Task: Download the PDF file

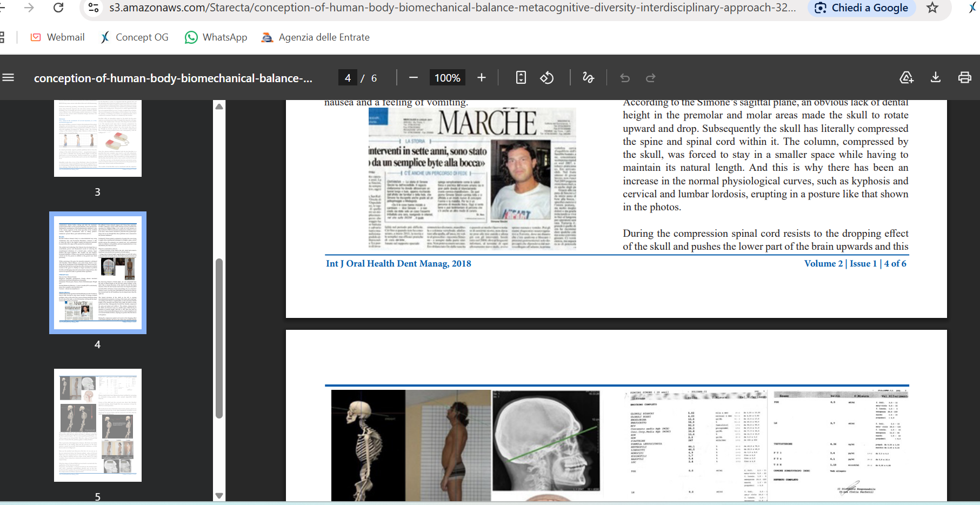Action: (x=936, y=78)
